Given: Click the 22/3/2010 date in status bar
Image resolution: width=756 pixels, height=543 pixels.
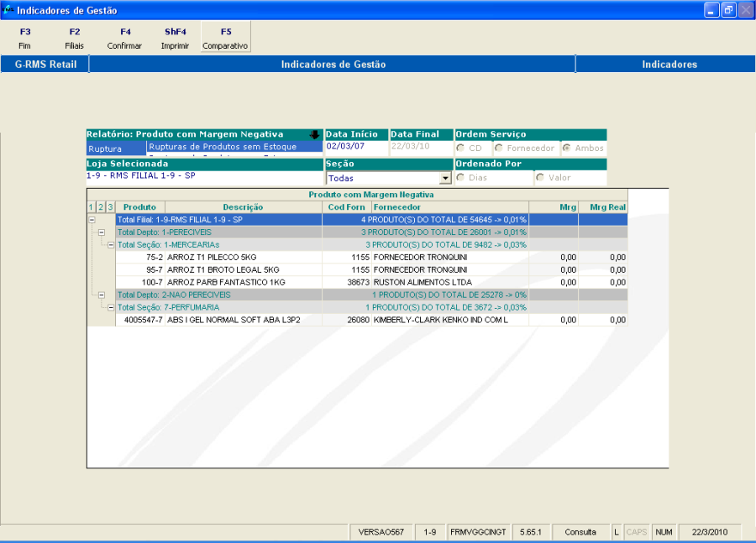Looking at the screenshot, I should (709, 532).
